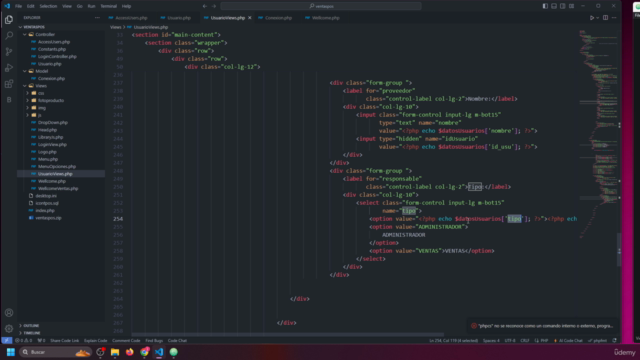Click the Go Back navigation arrow
Viewport: 640px width, 360px height.
(205, 6)
